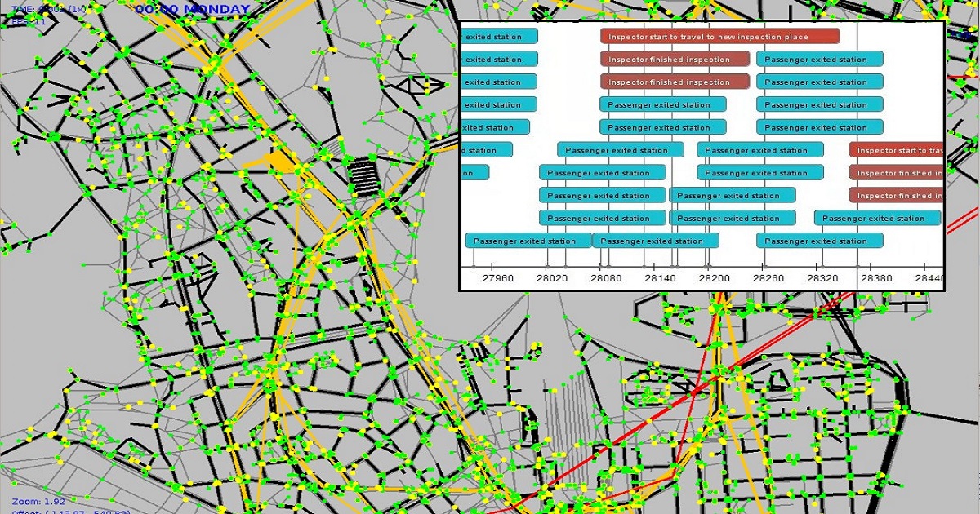980x514 pixels.
Task: Click the 28380 timeline axis label
Action: pos(876,278)
